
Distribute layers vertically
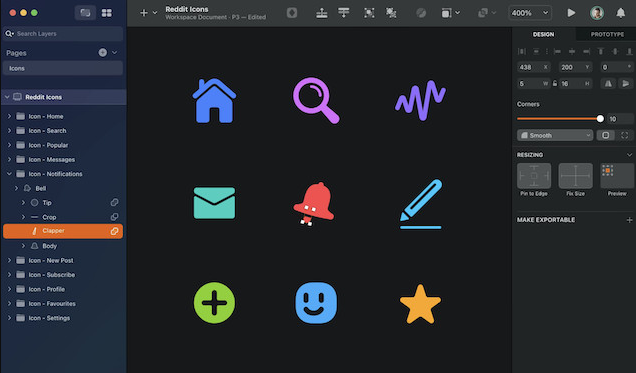pyautogui.click(x=536, y=51)
